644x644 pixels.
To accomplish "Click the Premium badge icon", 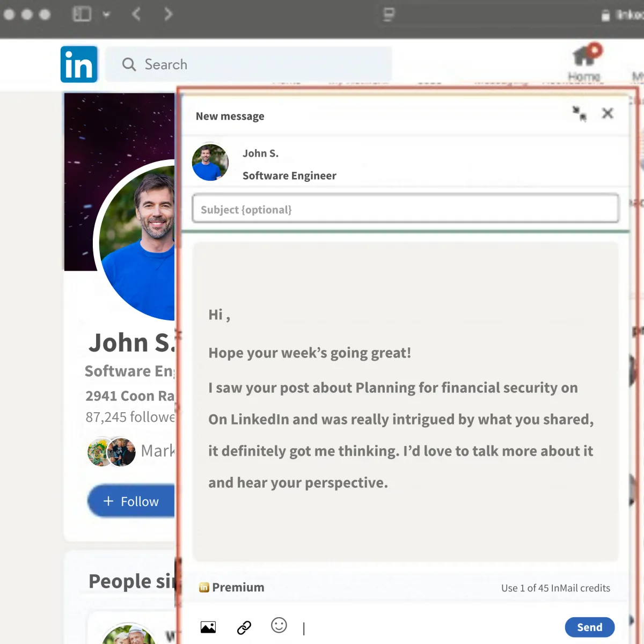I will (204, 588).
